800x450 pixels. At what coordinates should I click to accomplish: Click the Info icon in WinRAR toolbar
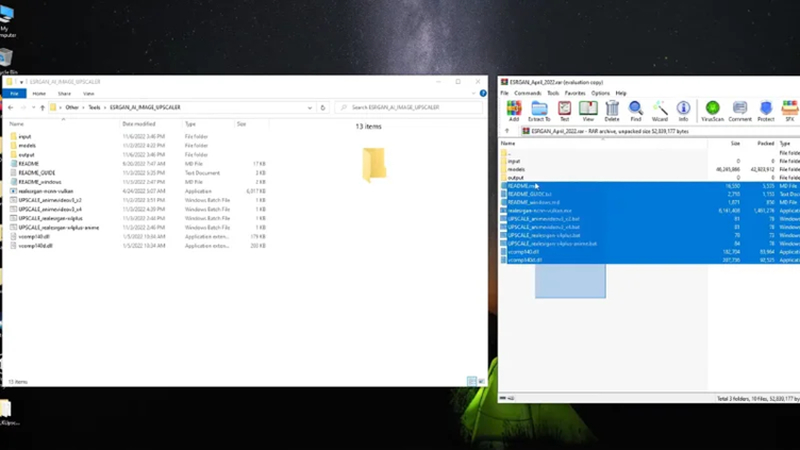(683, 111)
